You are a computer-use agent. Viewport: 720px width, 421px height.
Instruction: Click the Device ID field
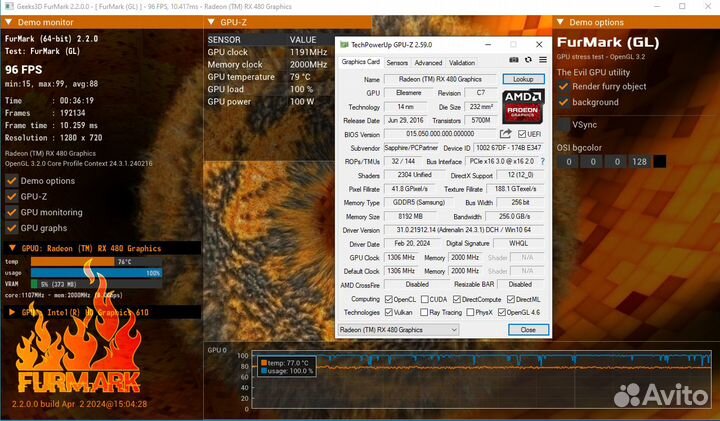click(x=509, y=148)
